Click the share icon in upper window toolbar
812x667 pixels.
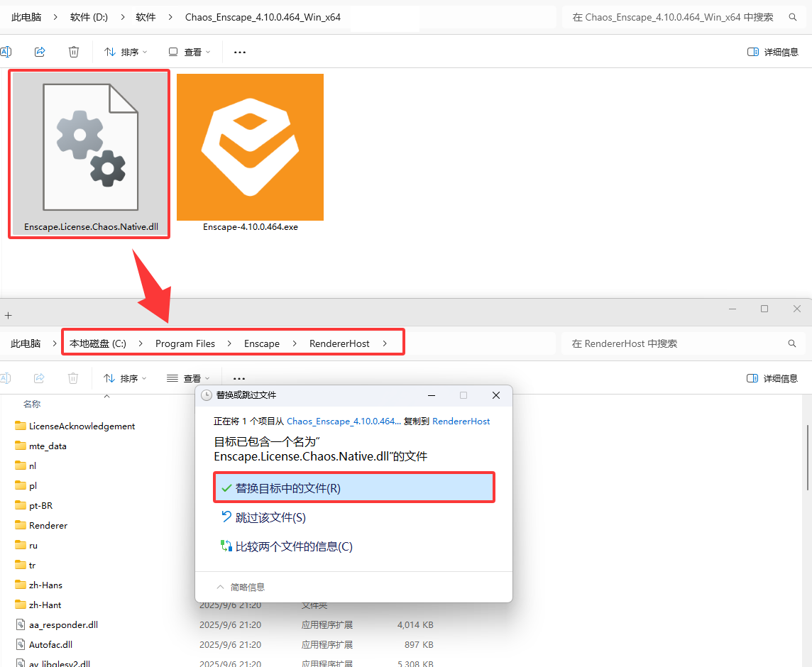[39, 52]
